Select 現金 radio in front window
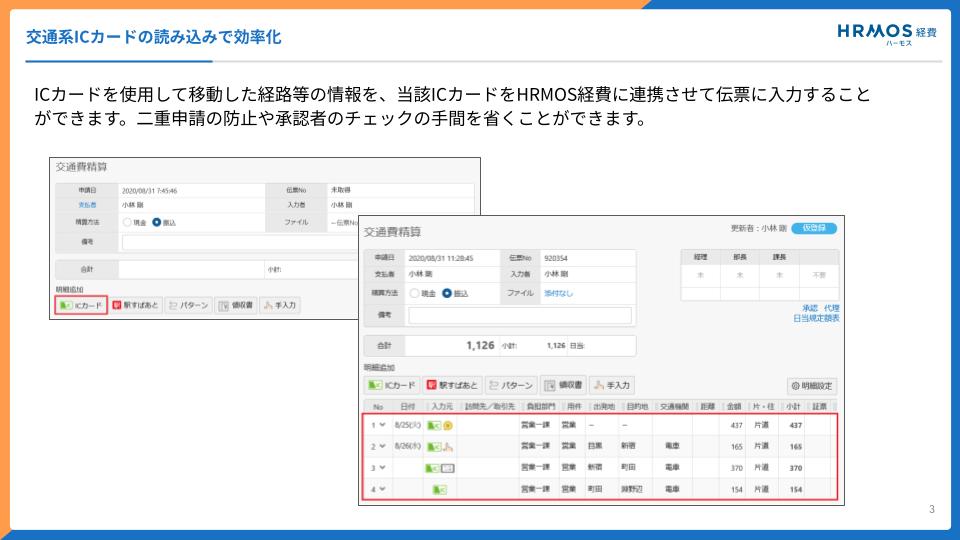This screenshot has width=960, height=540. pos(414,293)
